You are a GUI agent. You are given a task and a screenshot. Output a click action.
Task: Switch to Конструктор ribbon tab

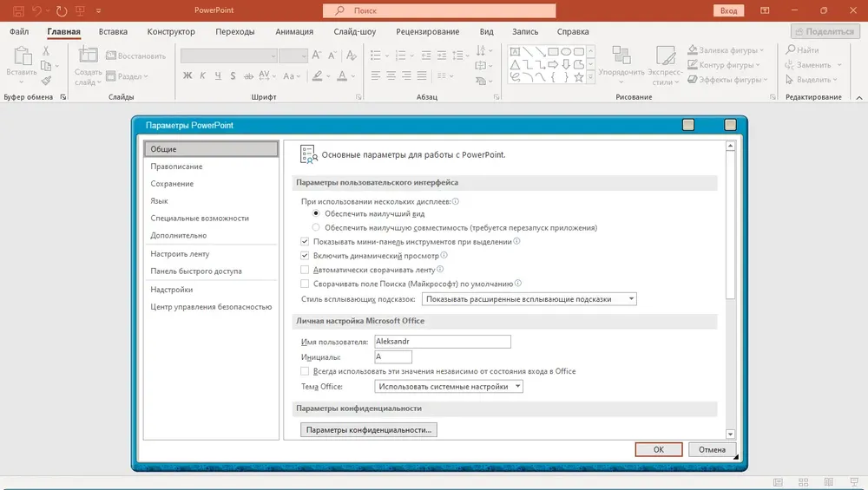pyautogui.click(x=171, y=31)
